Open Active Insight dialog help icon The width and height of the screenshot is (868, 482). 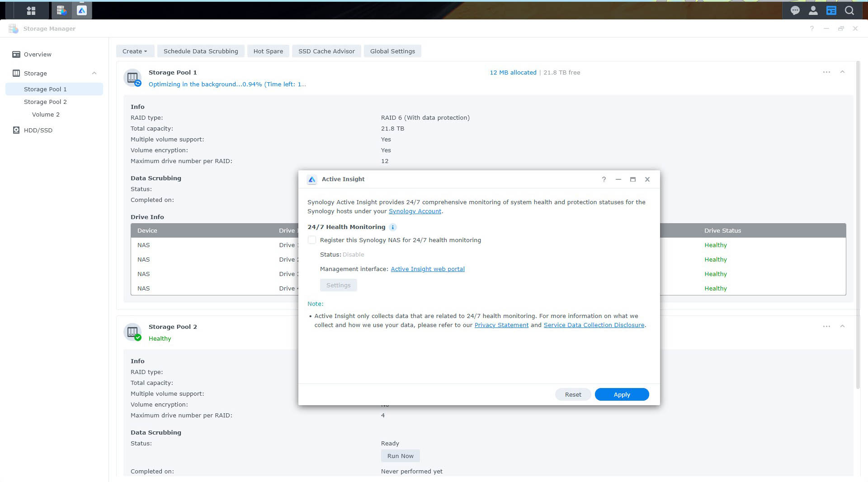[604, 179]
